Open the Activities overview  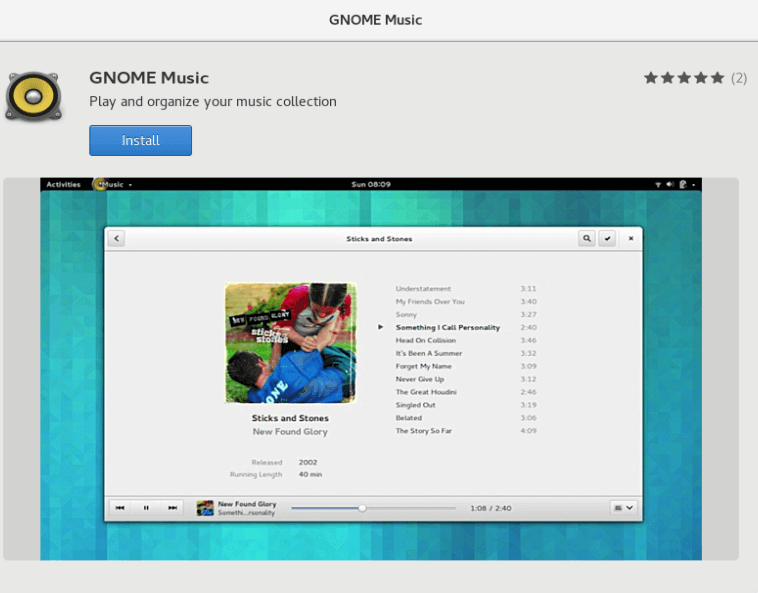click(63, 185)
